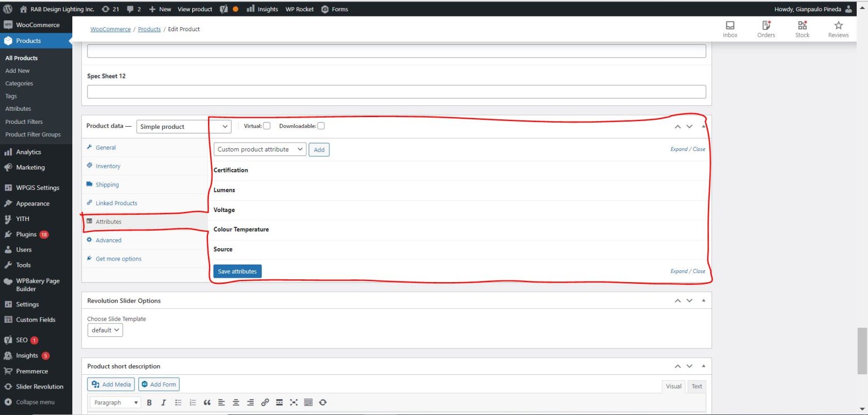Image resolution: width=868 pixels, height=415 pixels.
Task: Click the insert link icon
Action: click(264, 403)
